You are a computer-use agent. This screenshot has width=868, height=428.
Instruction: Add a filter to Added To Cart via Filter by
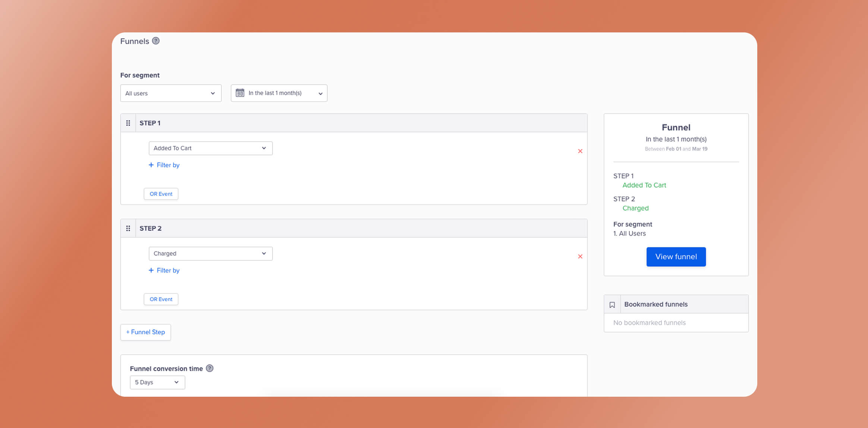tap(164, 165)
